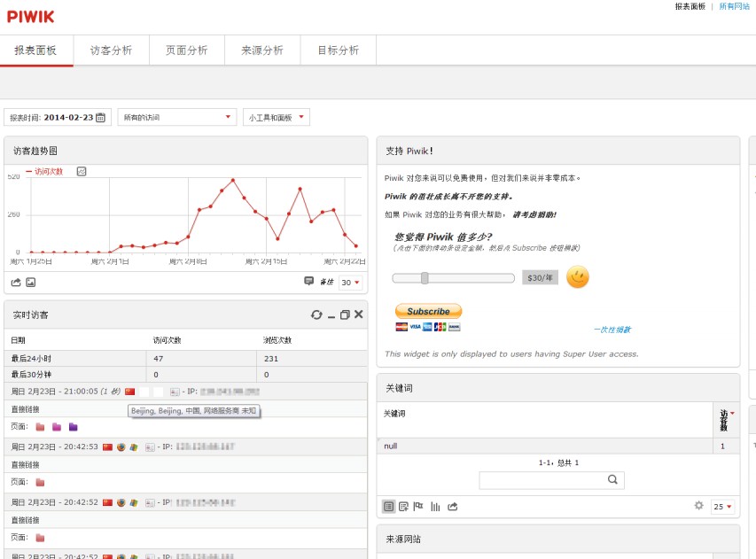Change the keywords row limit dropdown showing 25

click(722, 507)
